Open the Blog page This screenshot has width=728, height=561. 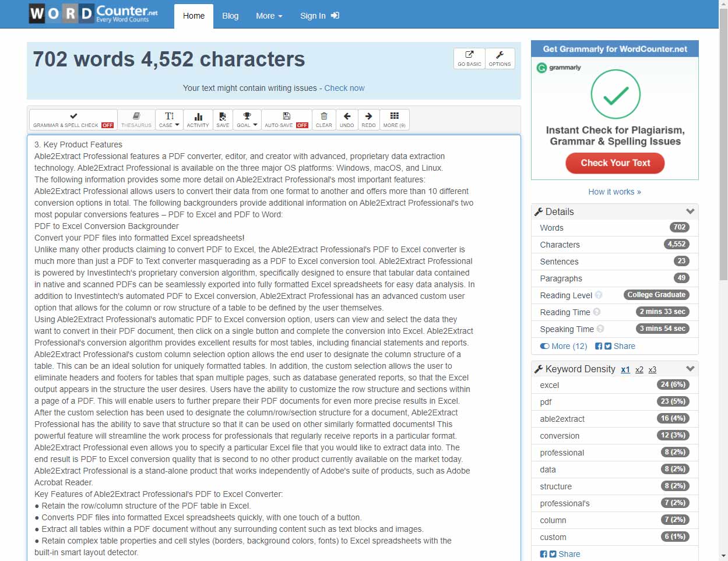coord(230,16)
